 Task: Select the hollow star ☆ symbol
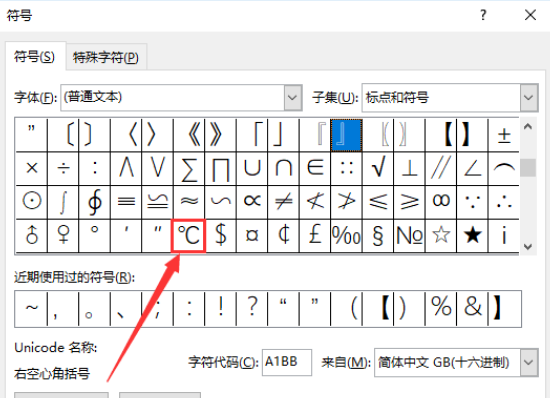click(x=441, y=236)
